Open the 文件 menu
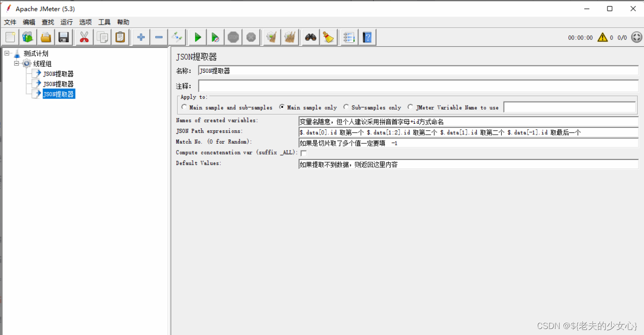Image resolution: width=644 pixels, height=335 pixels. click(10, 22)
